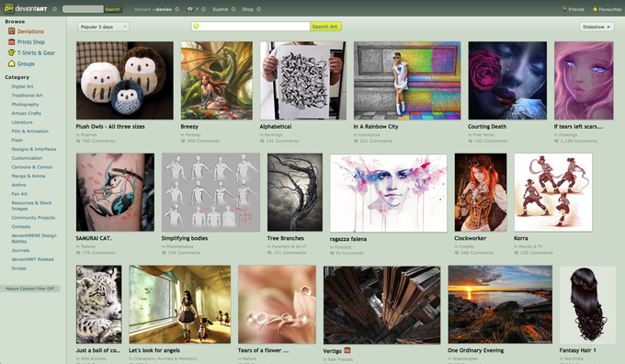
Task: Select the Scraps category
Action: (x=18, y=268)
